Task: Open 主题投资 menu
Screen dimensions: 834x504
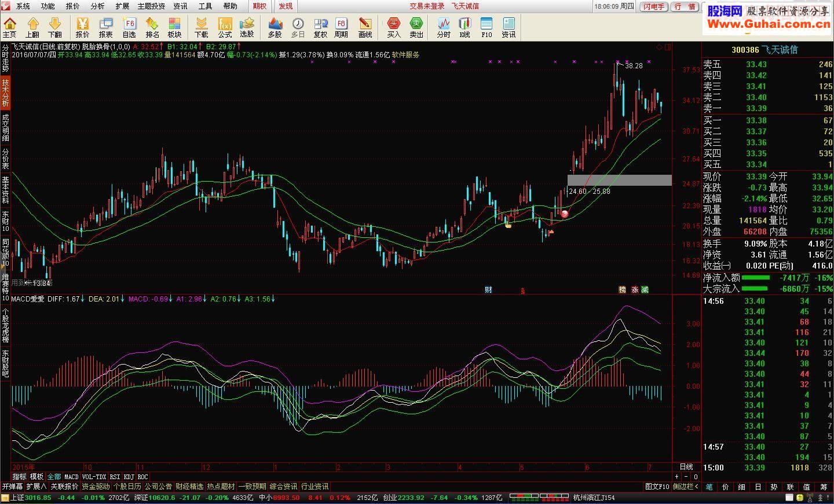Action: click(151, 6)
